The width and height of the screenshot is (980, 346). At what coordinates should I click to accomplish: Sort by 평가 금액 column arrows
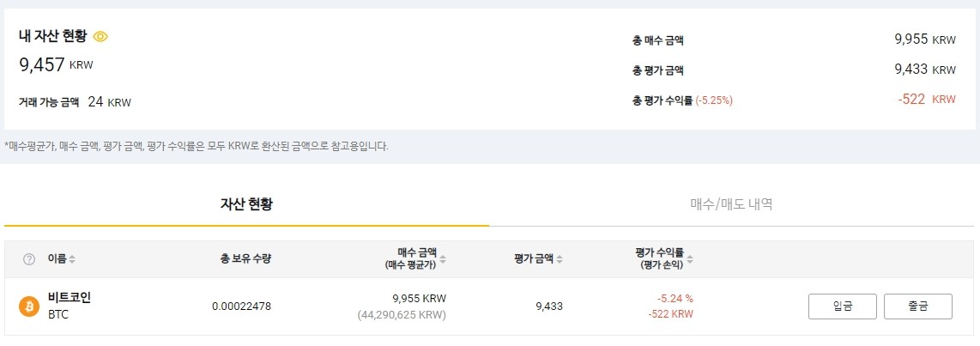click(560, 259)
